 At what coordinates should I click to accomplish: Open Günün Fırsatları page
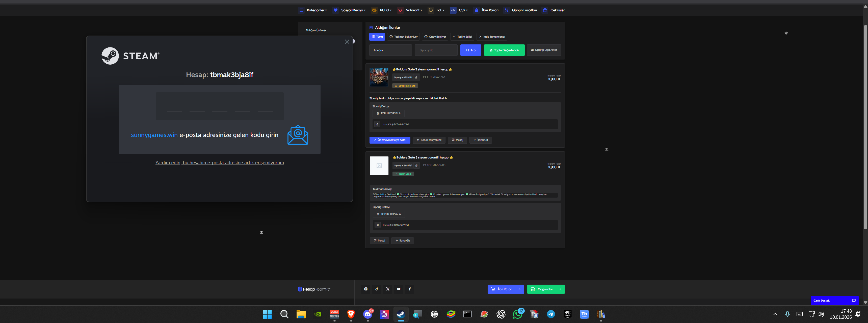pyautogui.click(x=520, y=10)
